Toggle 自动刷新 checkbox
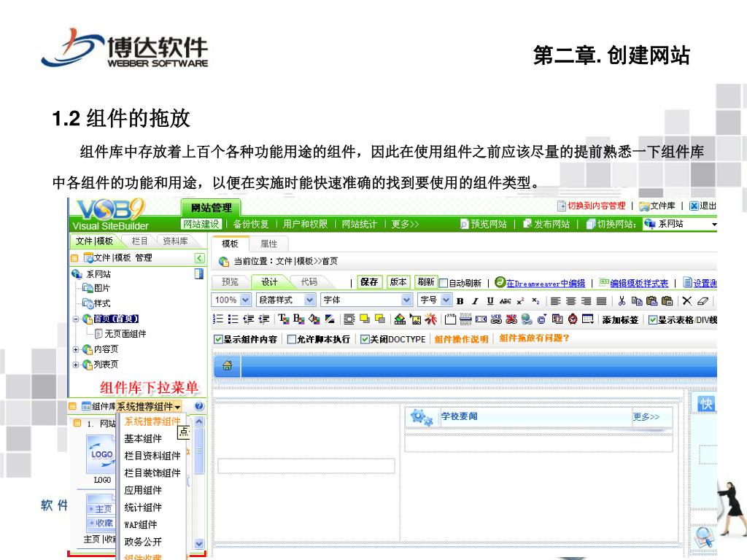This screenshot has height=560, width=747. (x=443, y=284)
